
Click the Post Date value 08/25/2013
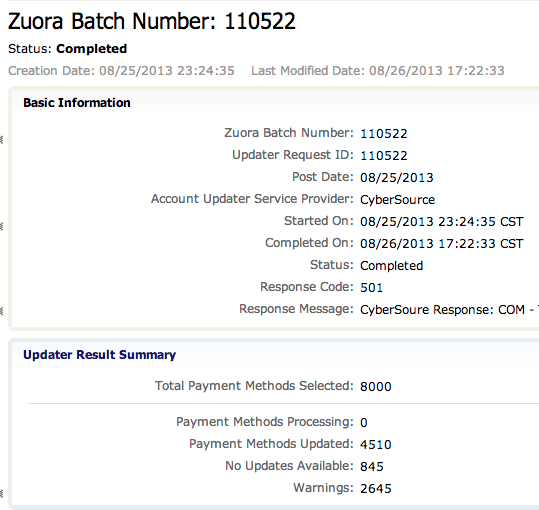pos(397,177)
